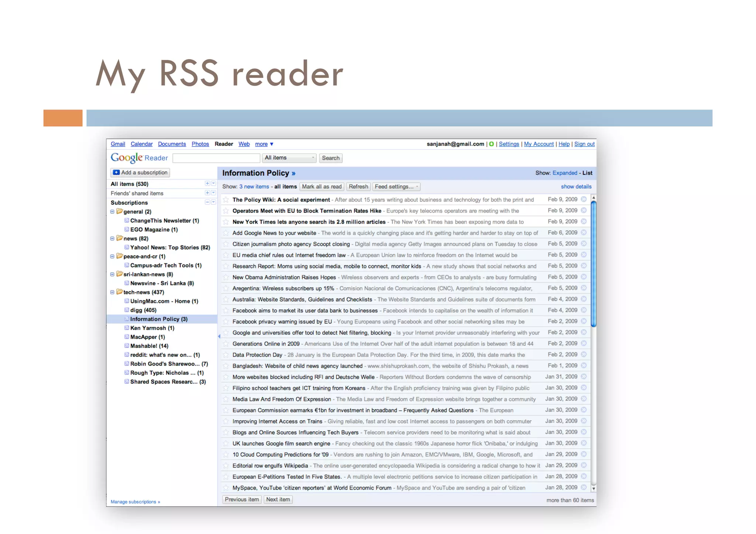Switch to Expanded view
This screenshot has height=534, width=756.
[x=564, y=173]
